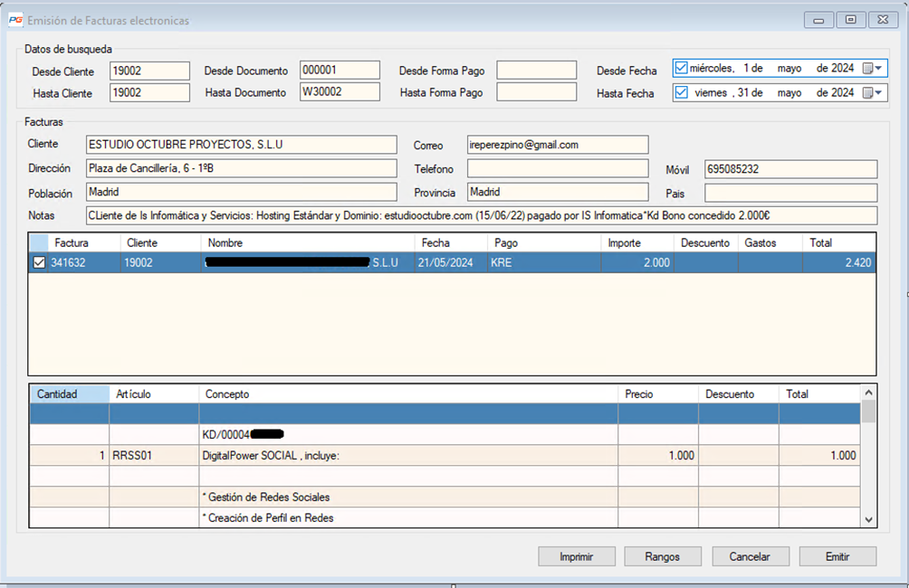This screenshot has width=909, height=588.
Task: Click the month 'mayo' in Desde Fecha
Action: [789, 69]
